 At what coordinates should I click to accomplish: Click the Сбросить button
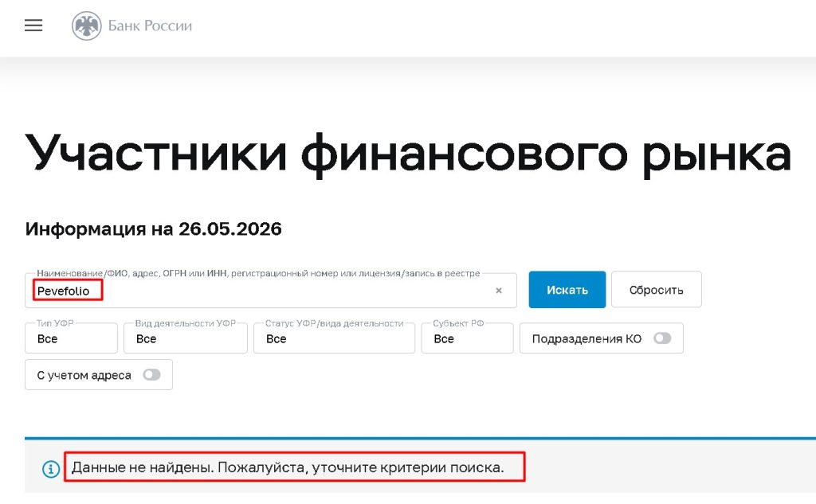[x=657, y=290]
